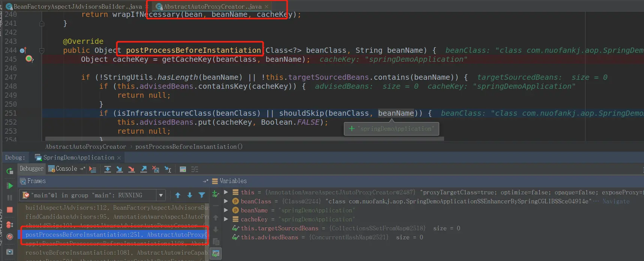Click Frames panel restore layout arrow
The width and height of the screenshot is (644, 261).
205,181
